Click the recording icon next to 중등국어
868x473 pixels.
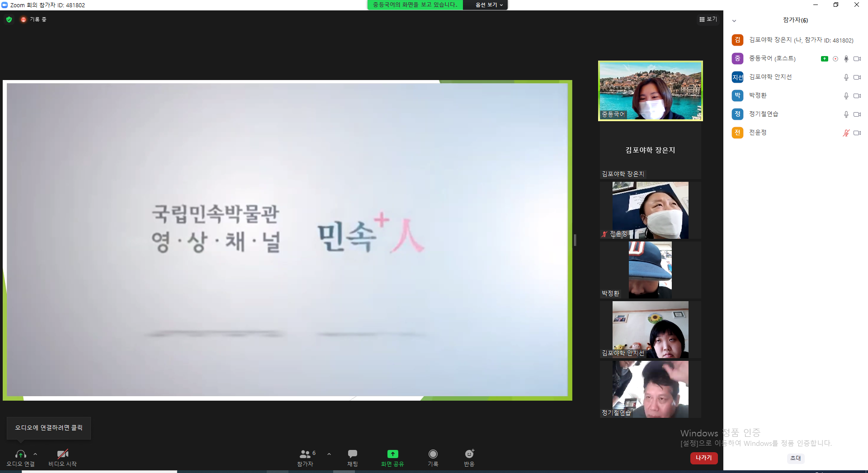click(835, 59)
